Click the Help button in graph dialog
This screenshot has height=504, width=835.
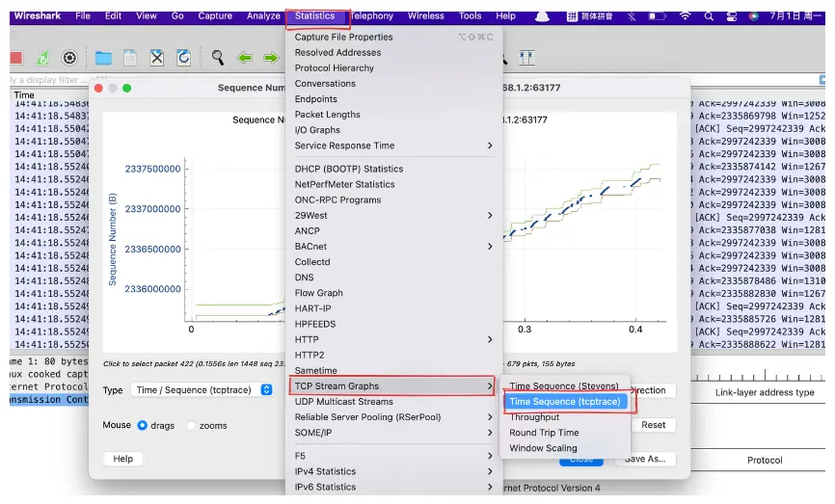click(x=123, y=459)
